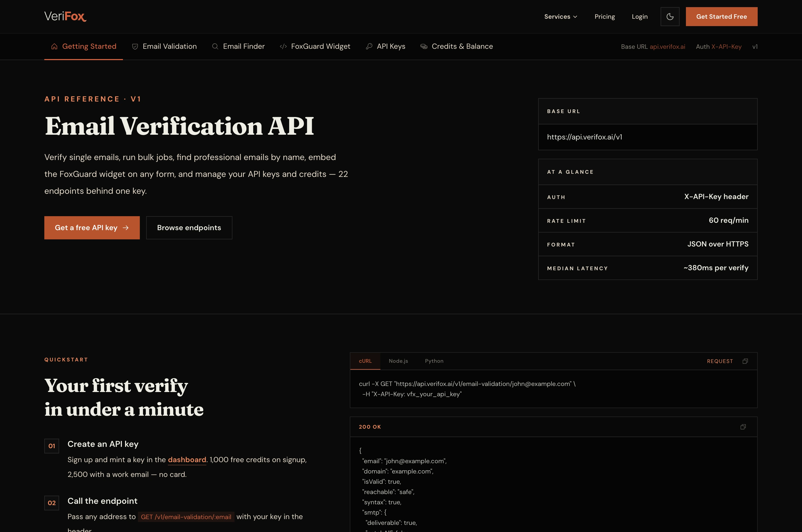
Task: Click the 60 req/min rate limit value
Action: [728, 221]
